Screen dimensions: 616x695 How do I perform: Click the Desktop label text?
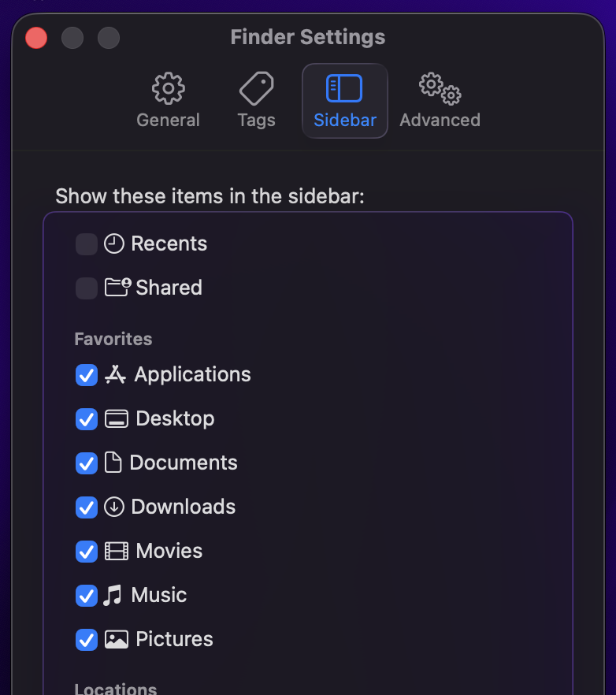[175, 418]
